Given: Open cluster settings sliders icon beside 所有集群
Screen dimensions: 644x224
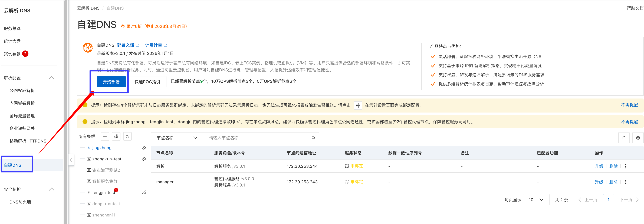Looking at the screenshot, I should point(116,136).
